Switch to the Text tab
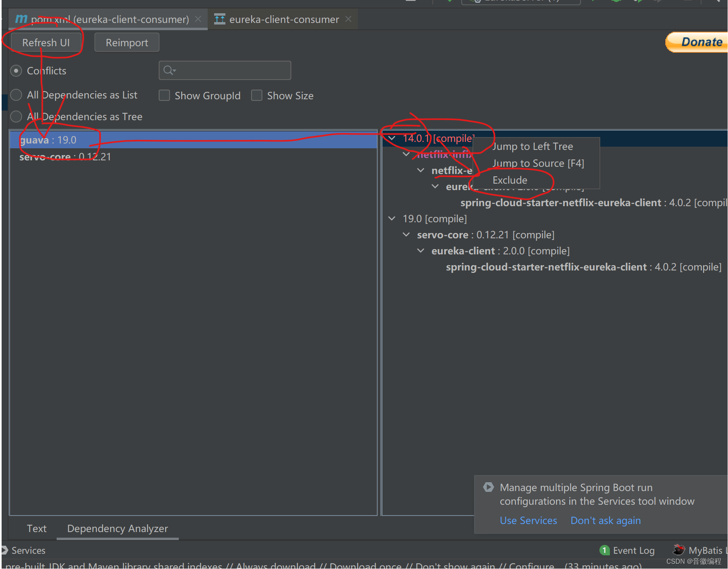The width and height of the screenshot is (728, 569). pos(37,528)
